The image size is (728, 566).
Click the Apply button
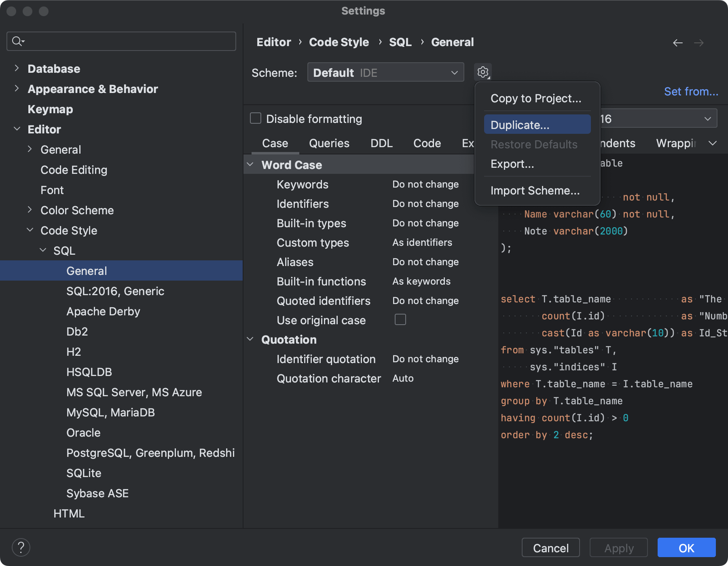[618, 548]
